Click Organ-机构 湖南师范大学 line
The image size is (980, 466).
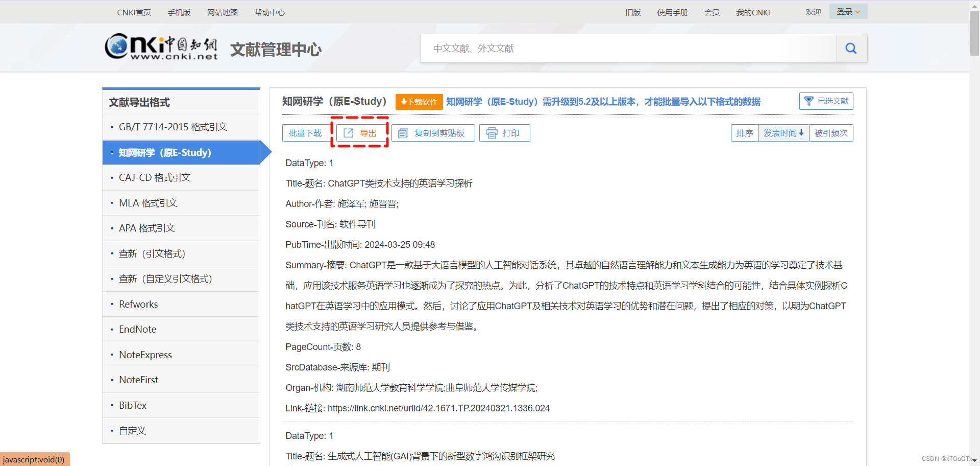(x=411, y=388)
